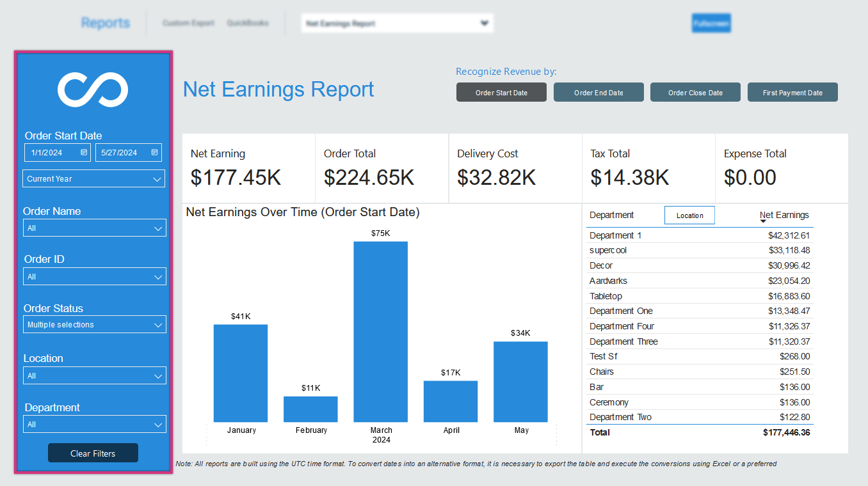This screenshot has width=868, height=486.
Task: Expand the Current Year date range dropdown
Action: coord(94,179)
